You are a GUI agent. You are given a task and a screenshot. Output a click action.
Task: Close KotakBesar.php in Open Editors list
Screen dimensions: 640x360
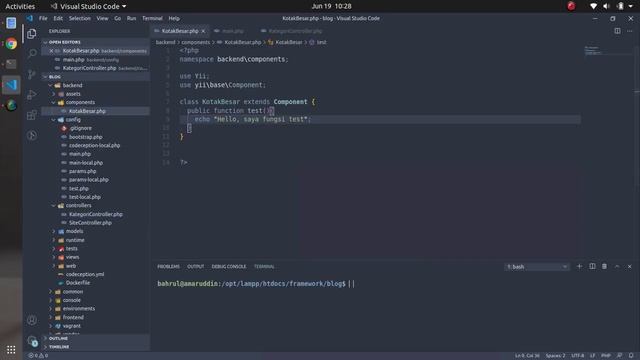click(x=51, y=51)
